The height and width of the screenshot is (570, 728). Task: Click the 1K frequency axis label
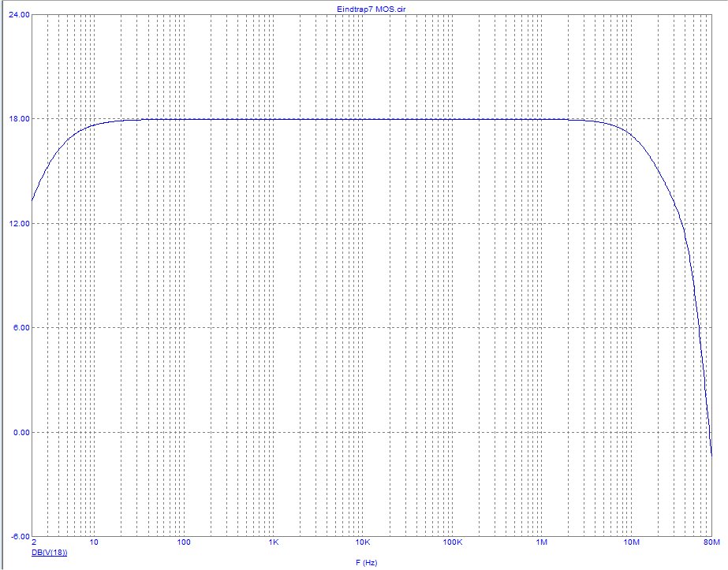pyautogui.click(x=274, y=542)
